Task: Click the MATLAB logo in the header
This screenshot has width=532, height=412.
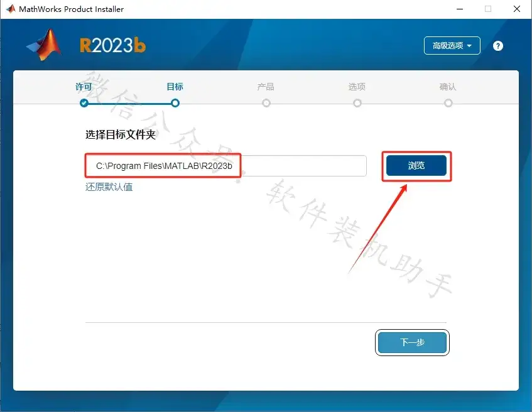Action: pos(45,45)
